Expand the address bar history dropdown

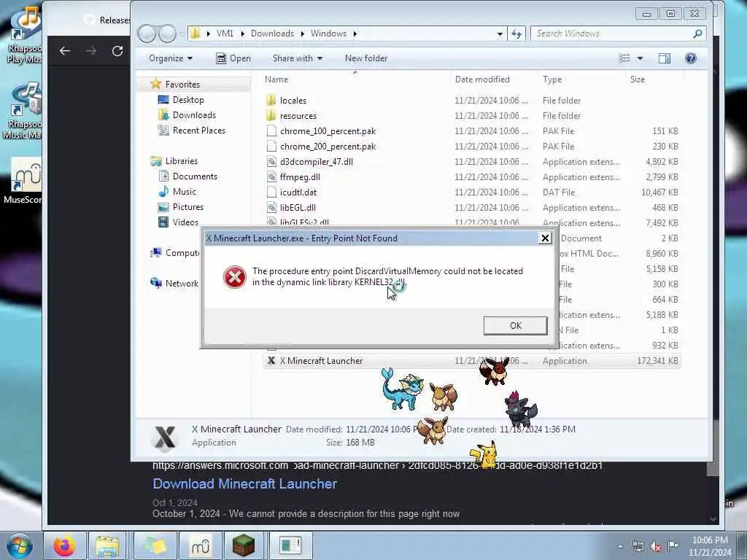499,34
